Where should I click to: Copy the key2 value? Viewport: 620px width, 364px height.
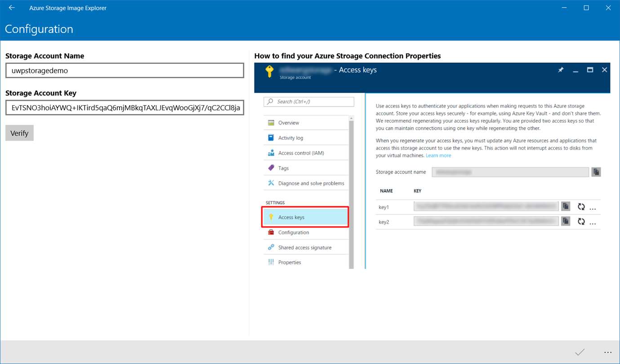566,221
